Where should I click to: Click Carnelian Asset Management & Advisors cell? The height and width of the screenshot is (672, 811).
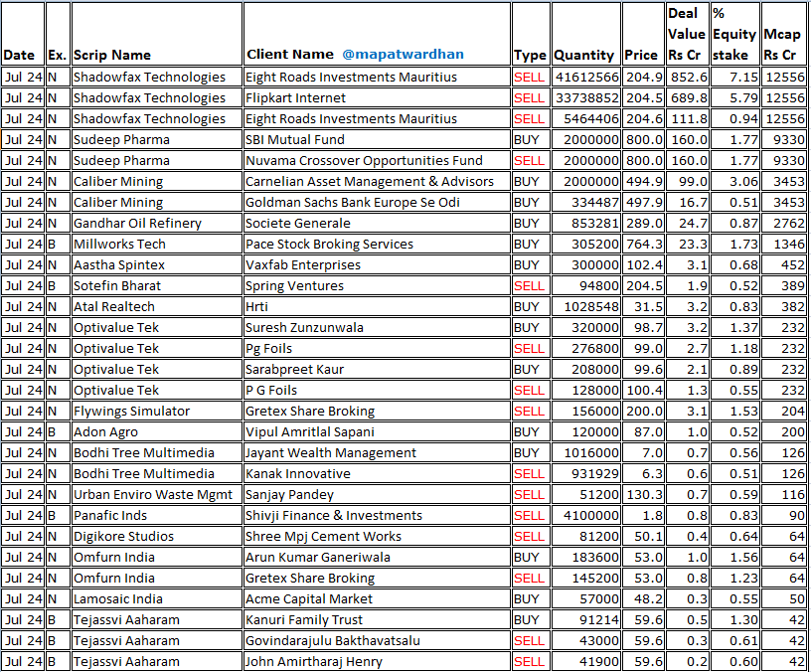pos(377,182)
